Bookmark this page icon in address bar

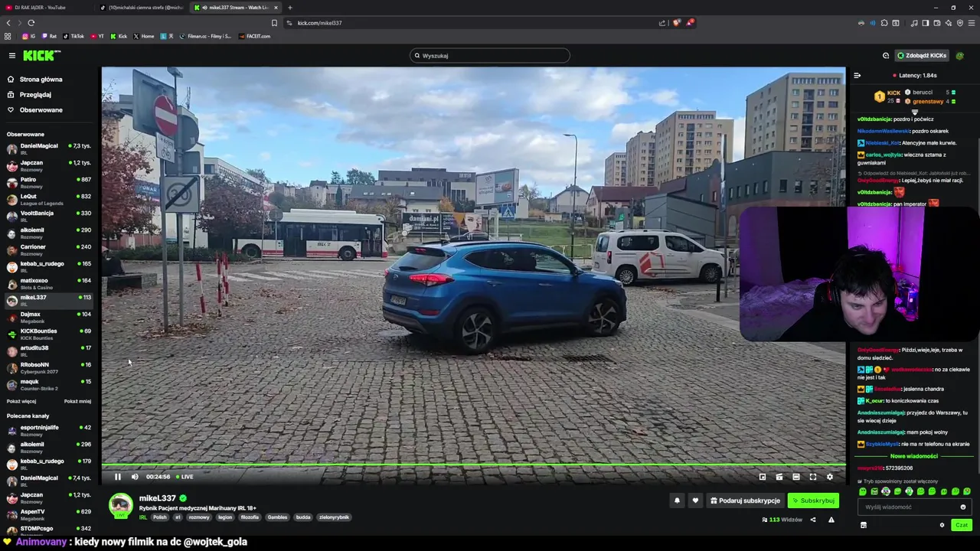tap(274, 23)
